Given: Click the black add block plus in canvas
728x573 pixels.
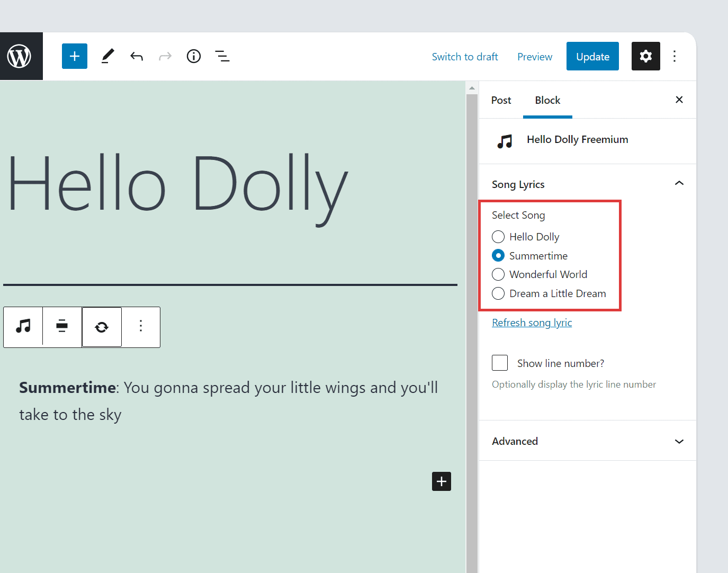Looking at the screenshot, I should 442,481.
